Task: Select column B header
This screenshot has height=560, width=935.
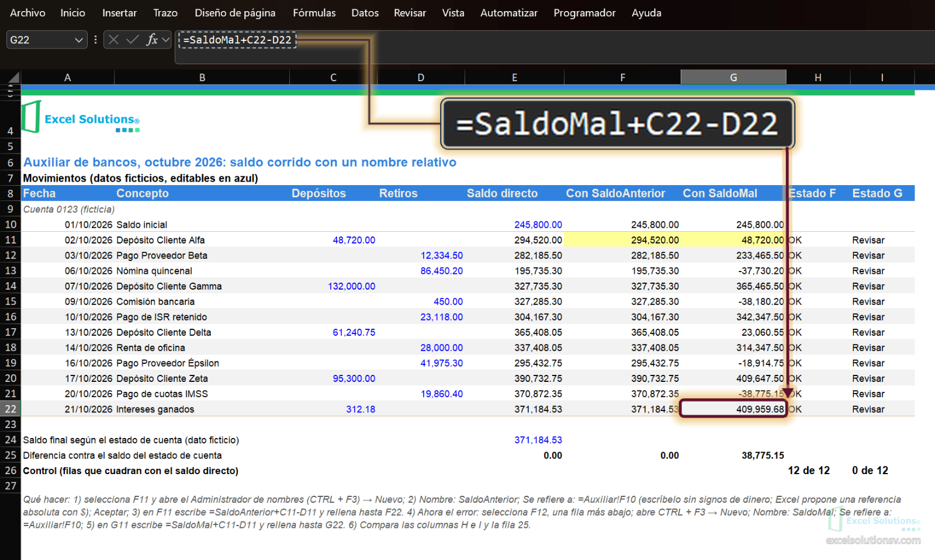Action: (x=202, y=77)
